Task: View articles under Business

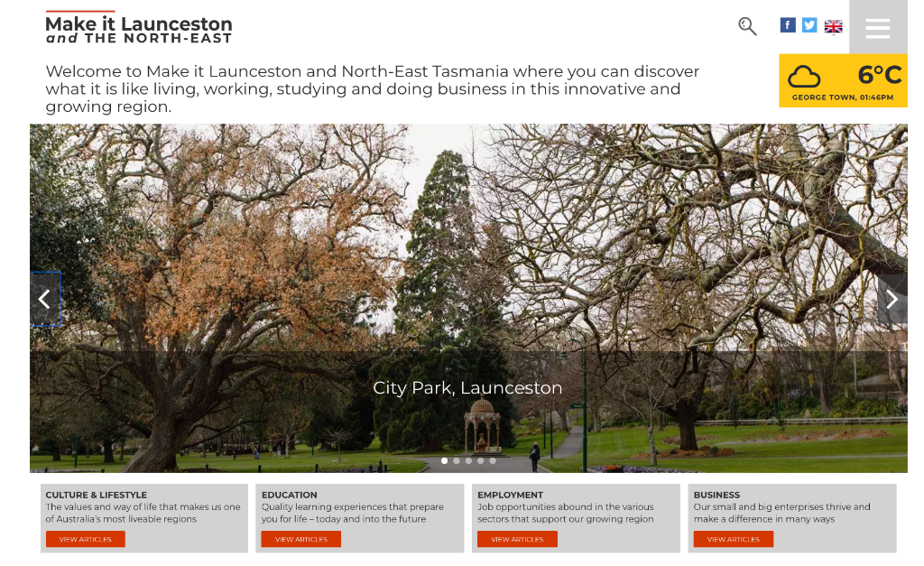Action: [x=733, y=539]
